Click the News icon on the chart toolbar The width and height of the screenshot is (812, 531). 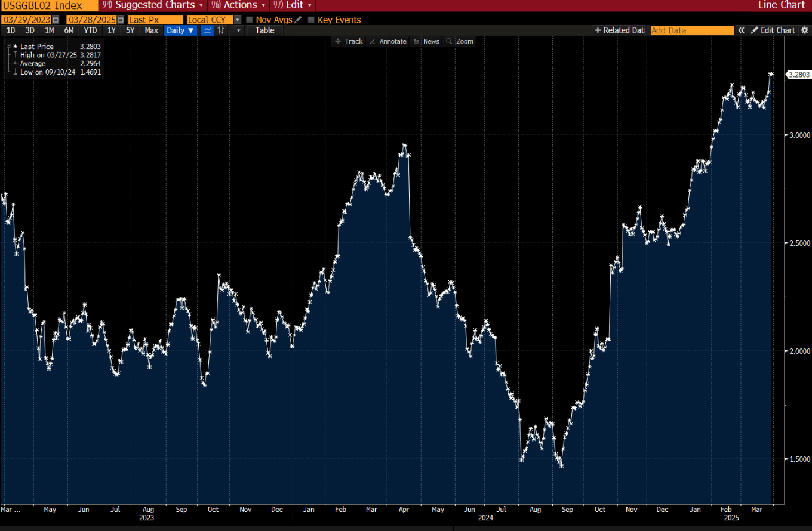click(416, 41)
